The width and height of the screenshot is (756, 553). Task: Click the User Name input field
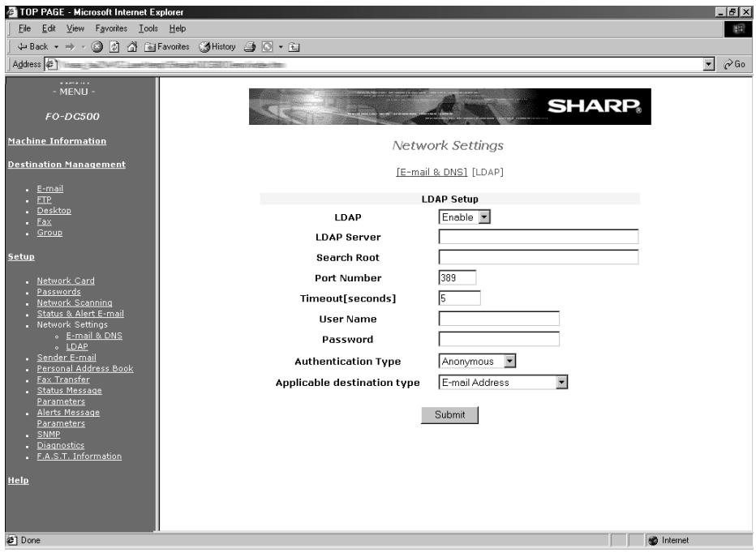tap(499, 319)
